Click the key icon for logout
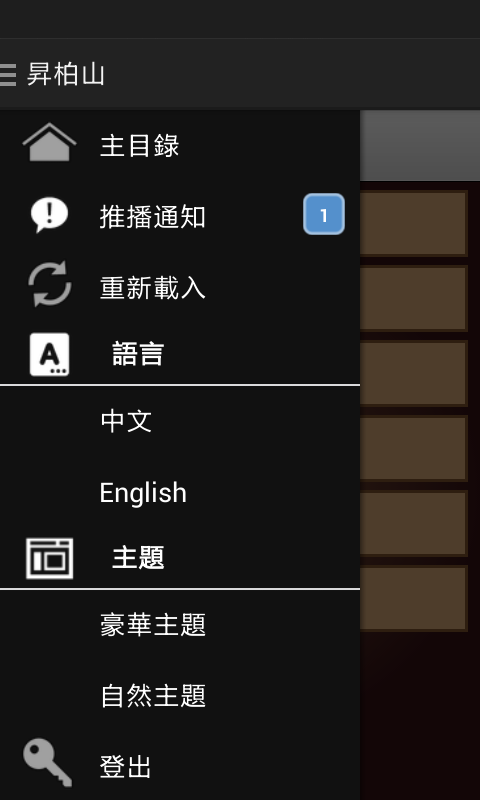 [x=47, y=763]
